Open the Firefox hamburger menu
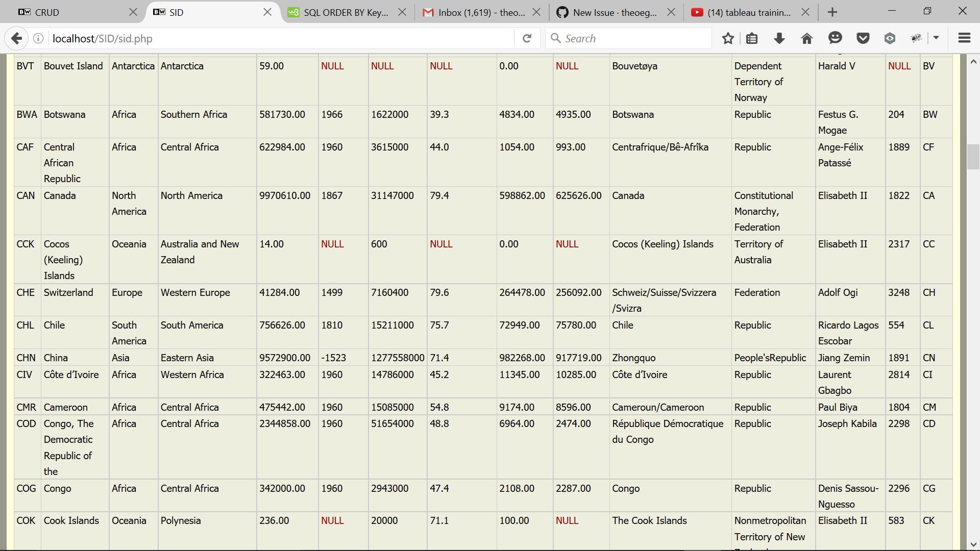The image size is (980, 551). (x=965, y=38)
